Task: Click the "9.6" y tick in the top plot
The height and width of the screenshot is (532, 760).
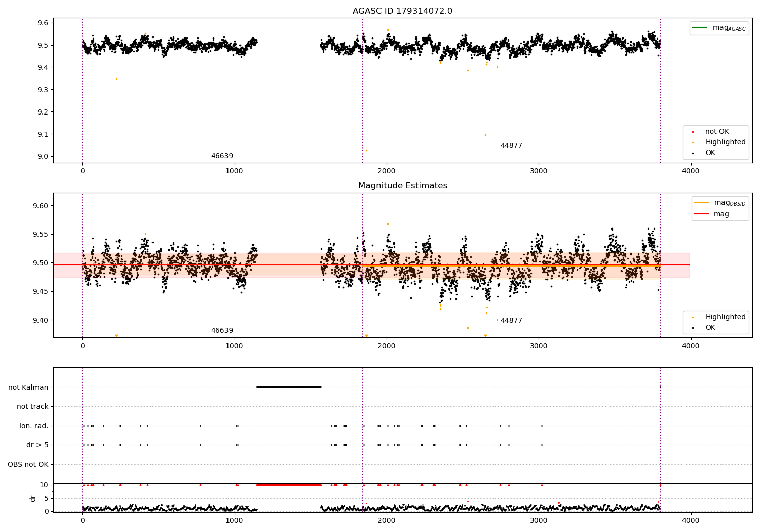Action: 43,23
